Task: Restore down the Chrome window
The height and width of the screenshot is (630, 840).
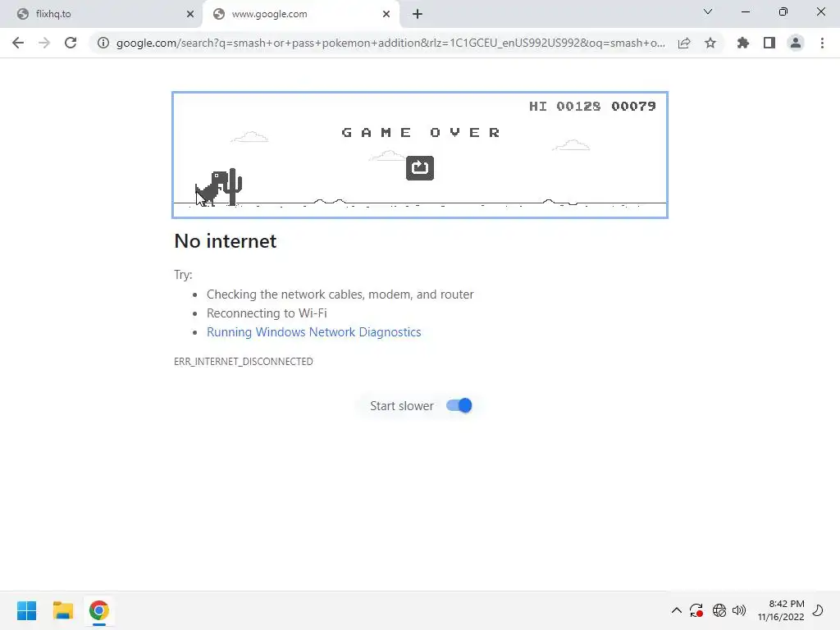Action: [783, 11]
